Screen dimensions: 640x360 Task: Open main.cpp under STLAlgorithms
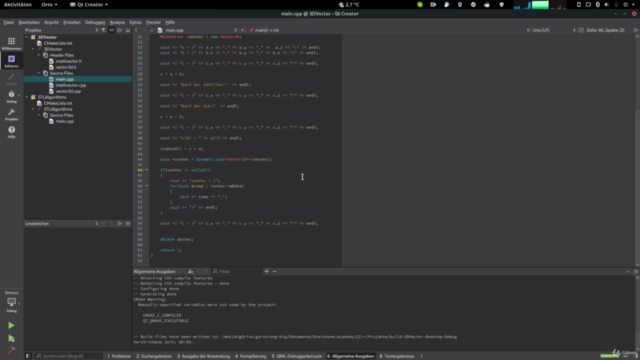(x=64, y=121)
